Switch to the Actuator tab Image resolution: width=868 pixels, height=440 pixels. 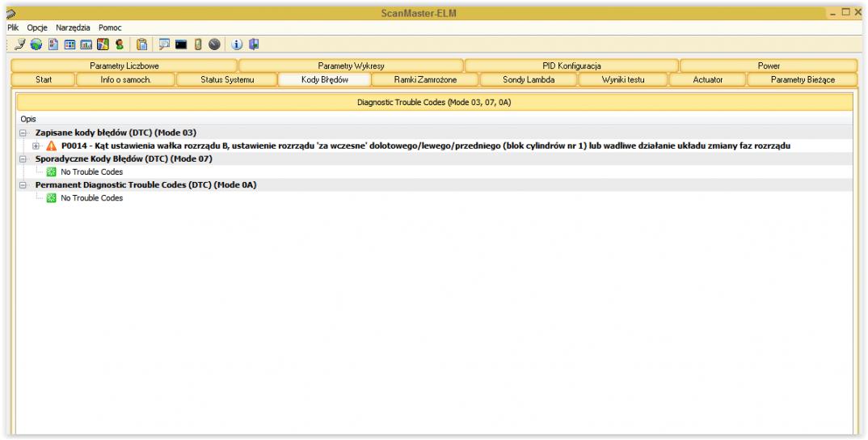[708, 80]
